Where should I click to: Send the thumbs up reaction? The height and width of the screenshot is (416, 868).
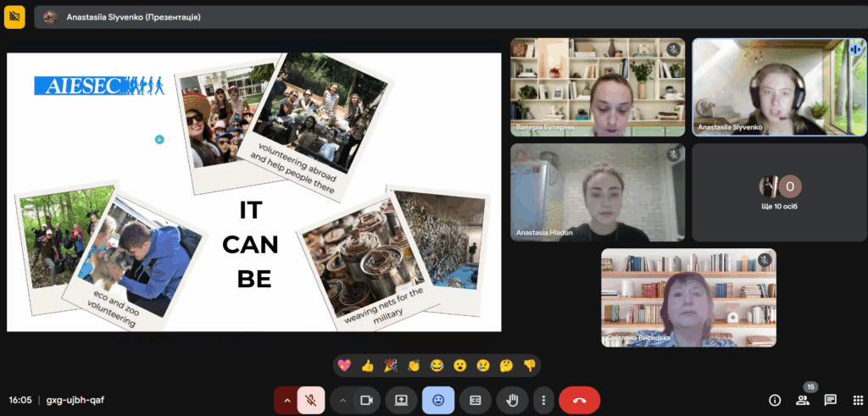click(x=367, y=365)
